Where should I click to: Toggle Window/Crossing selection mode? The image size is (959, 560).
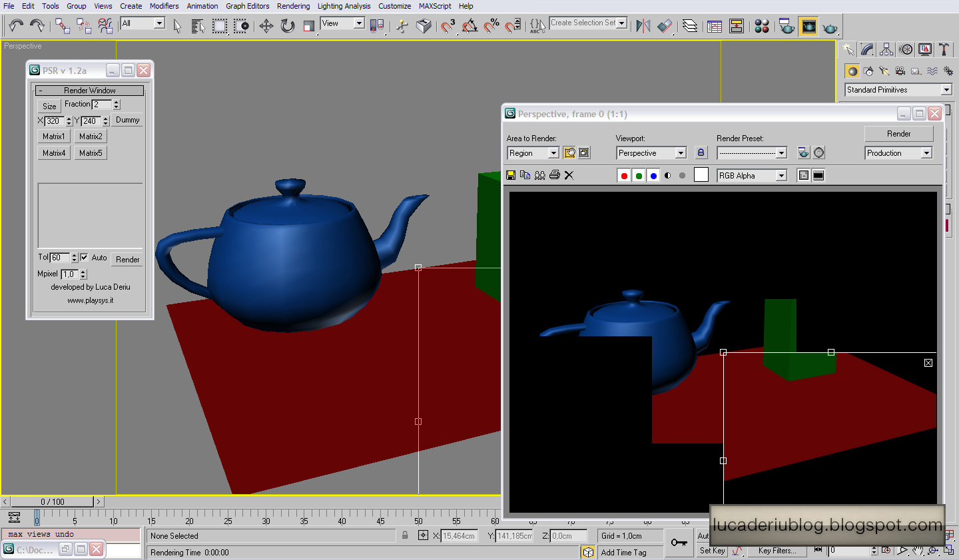tap(241, 26)
